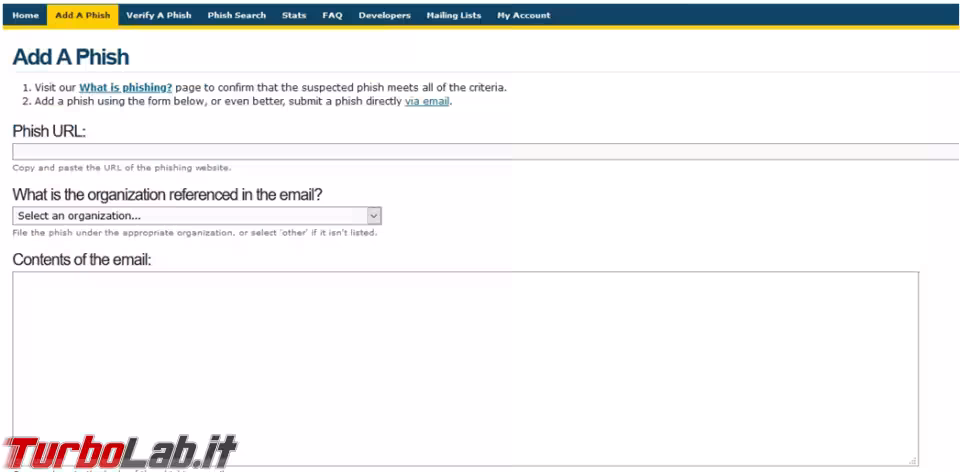This screenshot has width=960, height=472.
Task: Click hint 'Copy and paste the URL'
Action: pyautogui.click(x=122, y=168)
